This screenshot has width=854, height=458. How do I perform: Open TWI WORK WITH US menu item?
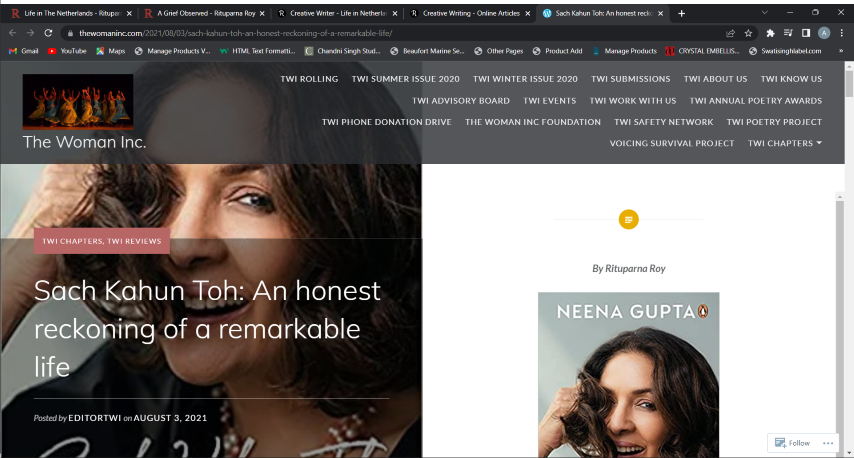point(633,101)
